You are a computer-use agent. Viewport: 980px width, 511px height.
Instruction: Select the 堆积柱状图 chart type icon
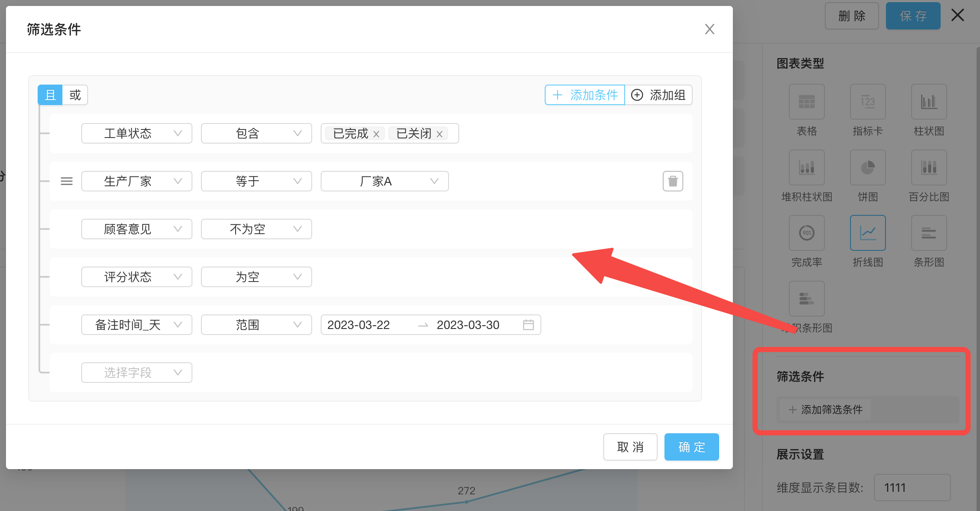click(806, 167)
